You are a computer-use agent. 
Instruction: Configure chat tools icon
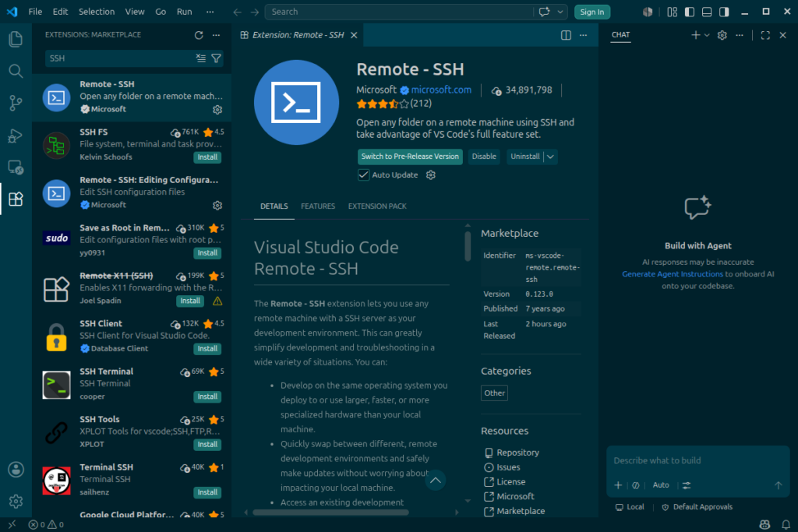[687, 485]
